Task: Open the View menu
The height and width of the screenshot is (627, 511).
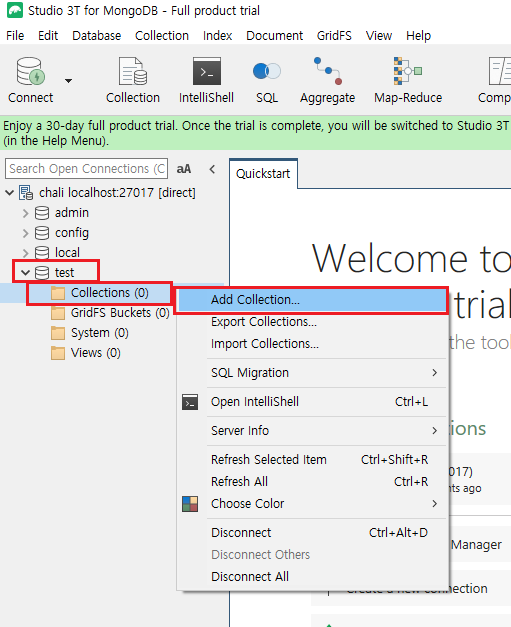Action: point(379,36)
